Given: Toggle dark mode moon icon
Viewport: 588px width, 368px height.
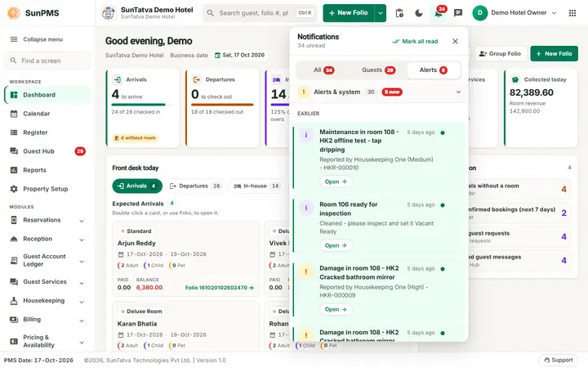Looking at the screenshot, I should coord(419,13).
